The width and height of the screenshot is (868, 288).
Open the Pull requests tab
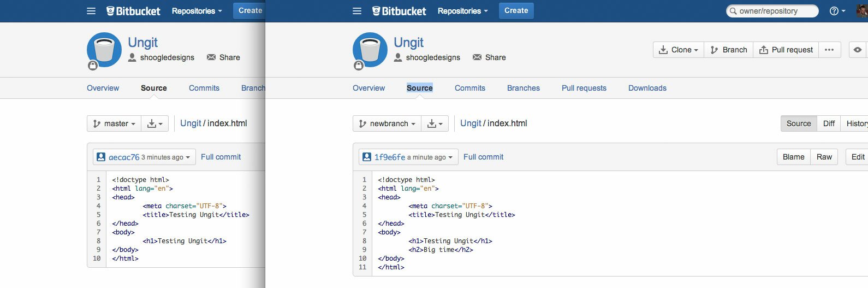pyautogui.click(x=584, y=88)
